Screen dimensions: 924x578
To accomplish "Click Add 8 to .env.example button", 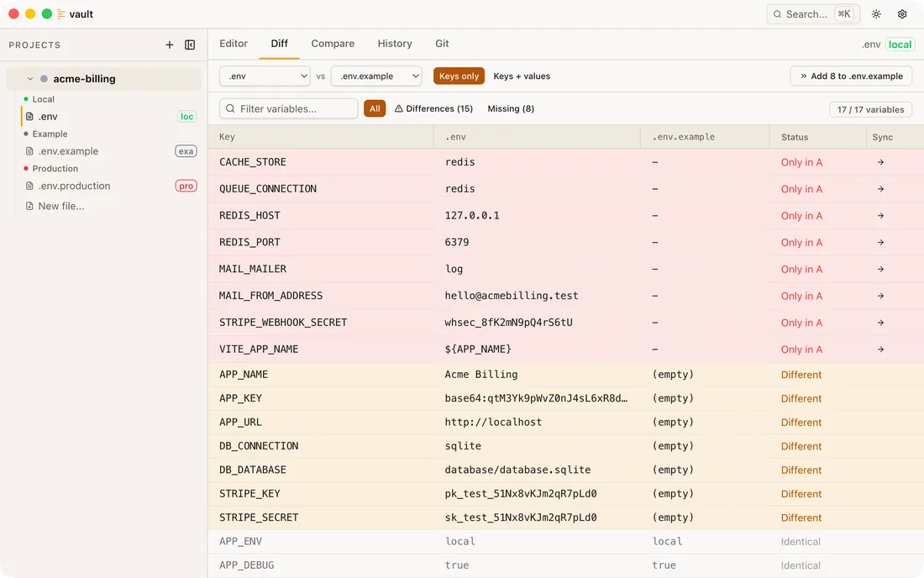I will tap(851, 76).
